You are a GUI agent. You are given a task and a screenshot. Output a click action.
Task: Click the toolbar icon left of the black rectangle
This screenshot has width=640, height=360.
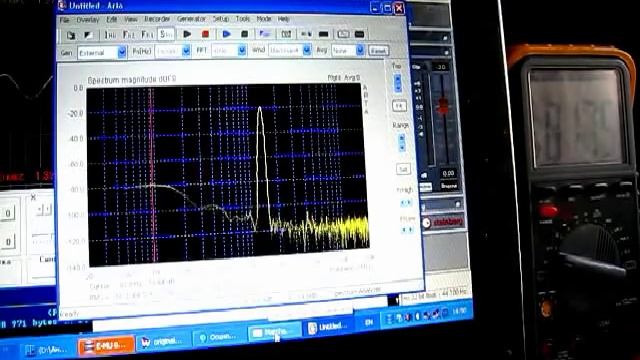tap(306, 34)
